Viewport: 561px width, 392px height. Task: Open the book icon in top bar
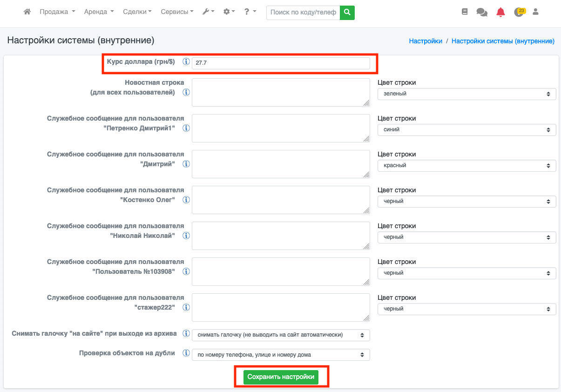click(464, 12)
